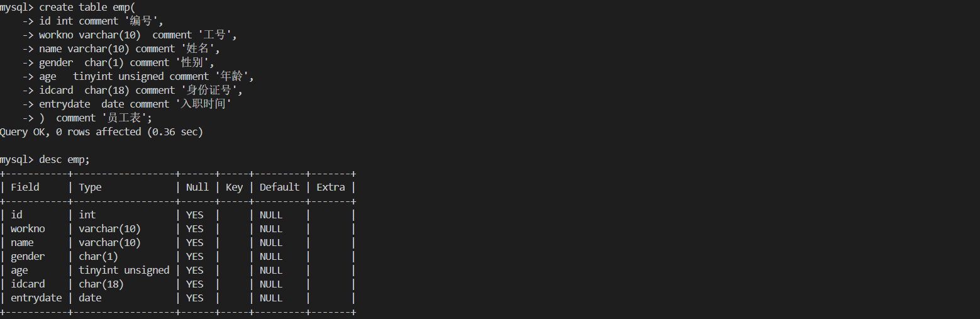980x319 pixels.
Task: Click the 'Extra' column header
Action: point(330,187)
